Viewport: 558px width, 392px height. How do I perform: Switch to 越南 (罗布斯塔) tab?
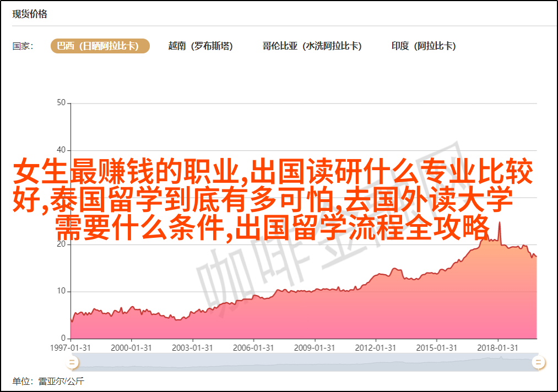point(201,46)
